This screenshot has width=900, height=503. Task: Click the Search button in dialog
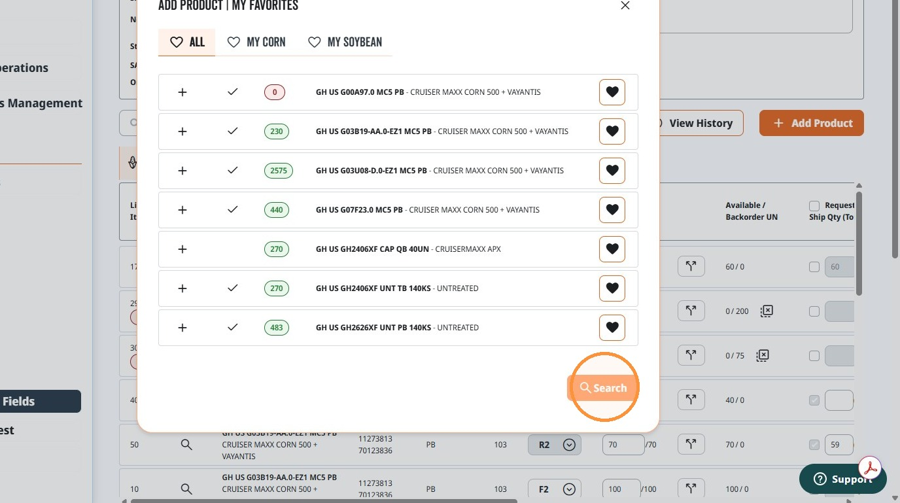tap(603, 388)
